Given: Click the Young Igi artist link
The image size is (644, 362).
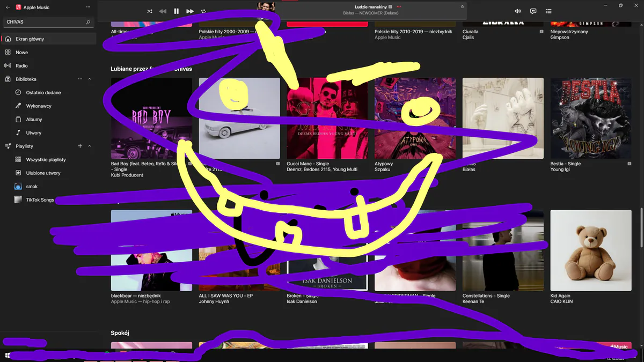Looking at the screenshot, I should click(560, 169).
